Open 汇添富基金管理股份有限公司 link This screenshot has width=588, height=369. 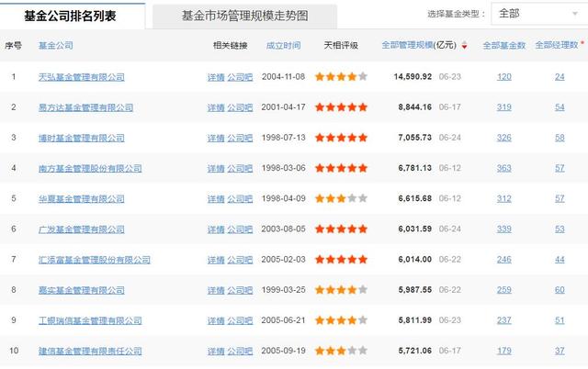(95, 259)
